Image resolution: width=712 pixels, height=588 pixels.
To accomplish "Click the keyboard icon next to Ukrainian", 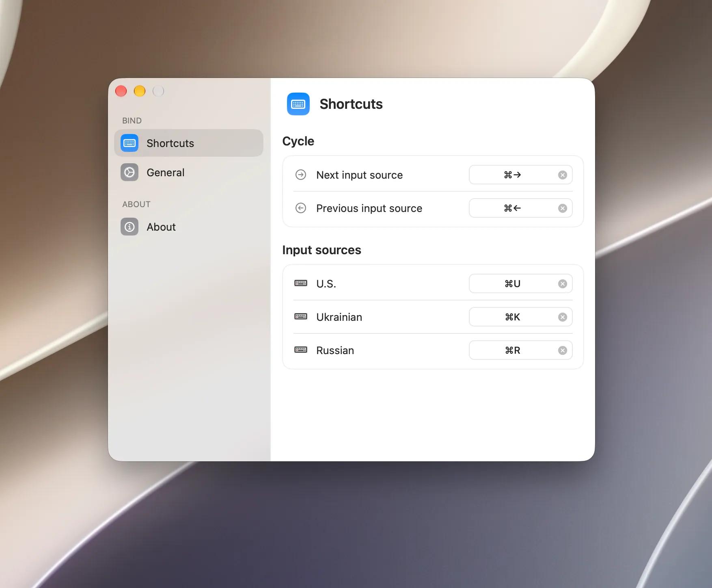I will click(x=301, y=316).
